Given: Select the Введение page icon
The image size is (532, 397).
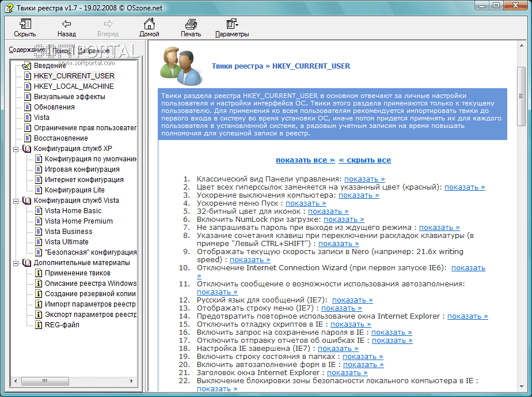Looking at the screenshot, I should 26,65.
